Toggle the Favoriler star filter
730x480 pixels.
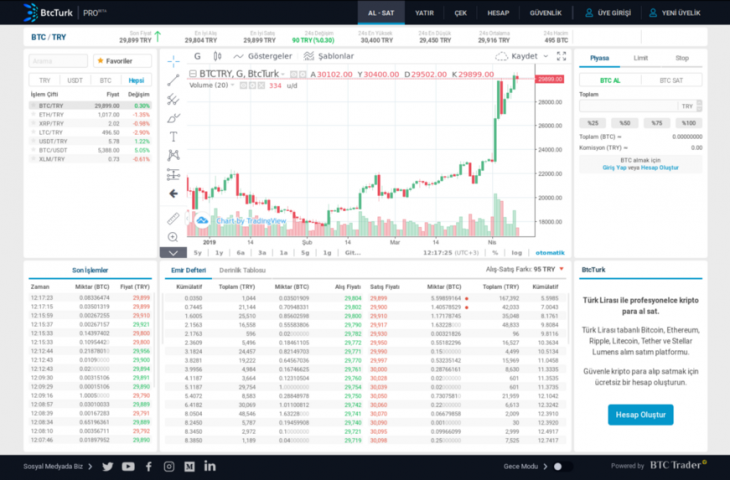[x=122, y=61]
